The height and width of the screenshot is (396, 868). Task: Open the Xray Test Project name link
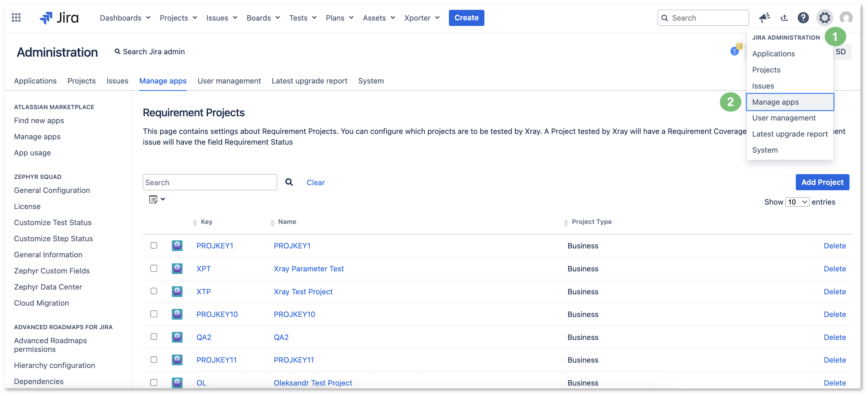click(x=303, y=292)
